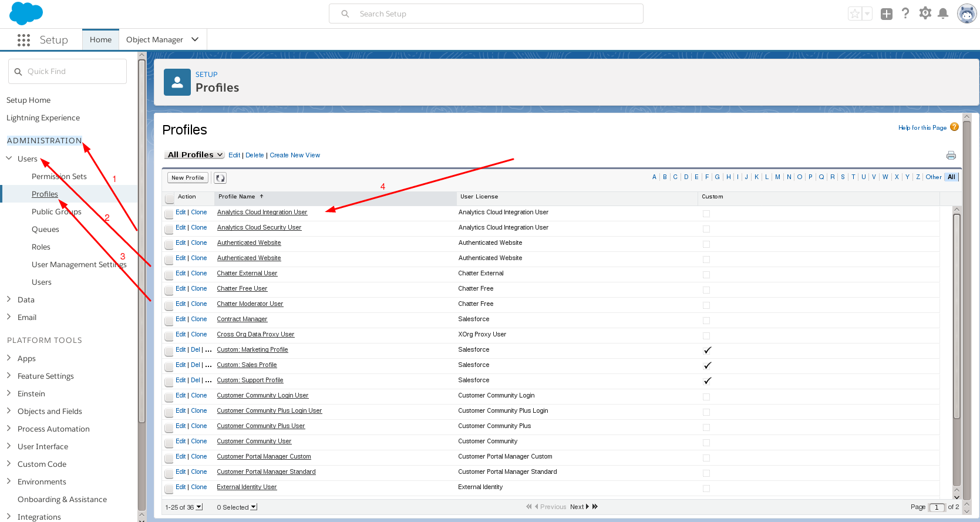
Task: Open the App Launcher grid icon
Action: coord(23,40)
